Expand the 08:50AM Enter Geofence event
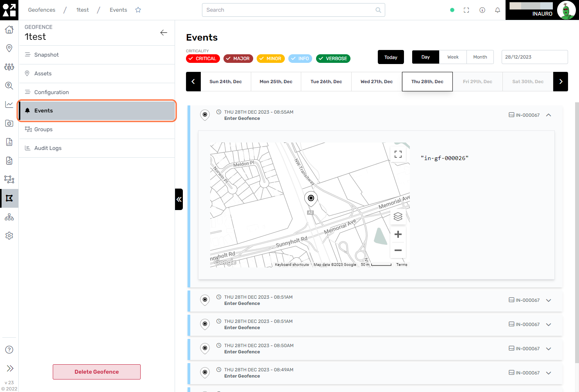Screen dimensions: 579x392 [549, 349]
